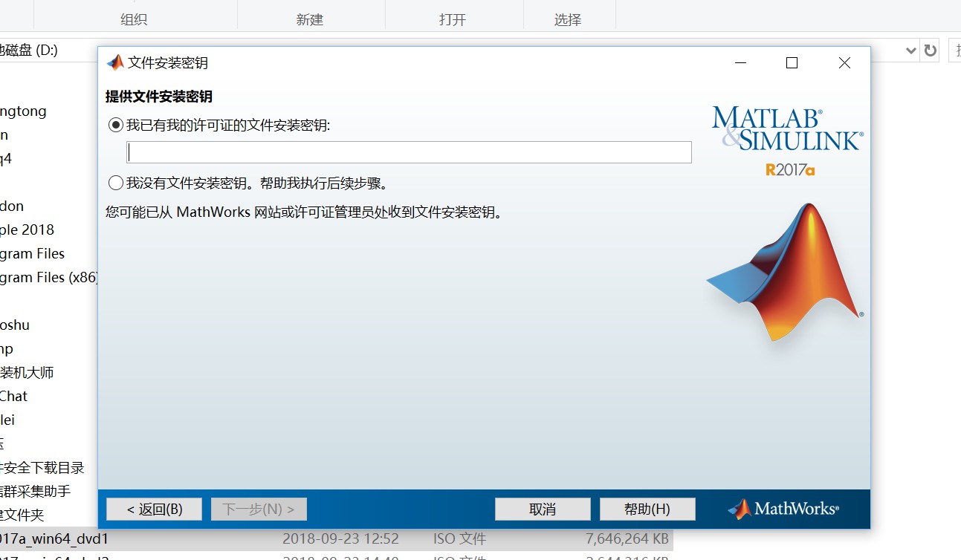Minimize the file installation key dialog

pyautogui.click(x=740, y=63)
